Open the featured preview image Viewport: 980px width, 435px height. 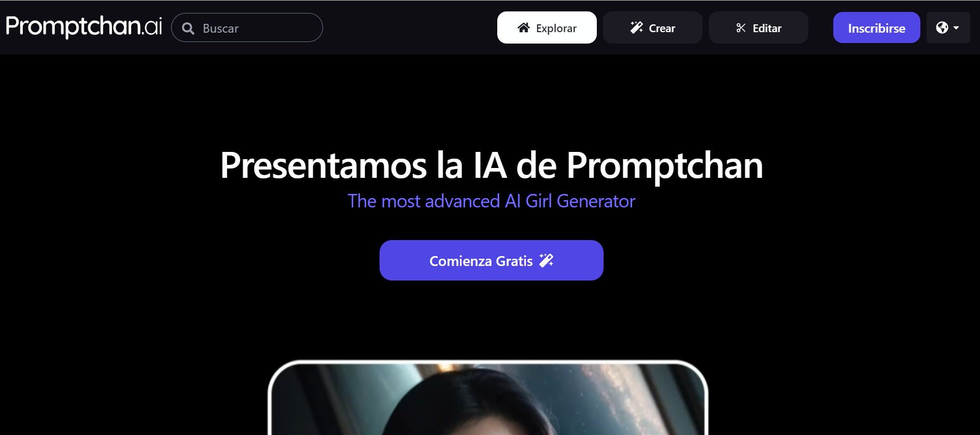(x=488, y=398)
